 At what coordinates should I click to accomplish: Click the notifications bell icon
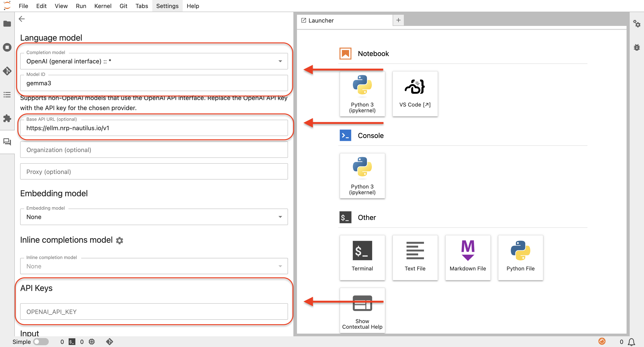pos(631,342)
